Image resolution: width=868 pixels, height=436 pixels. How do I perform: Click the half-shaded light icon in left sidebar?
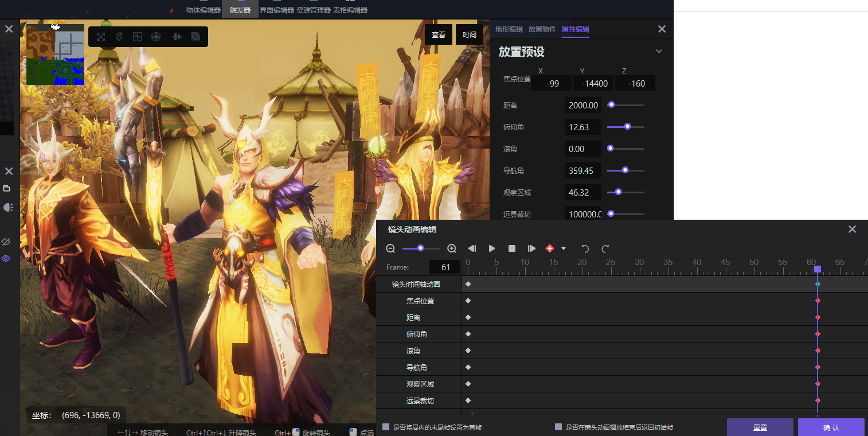click(7, 207)
